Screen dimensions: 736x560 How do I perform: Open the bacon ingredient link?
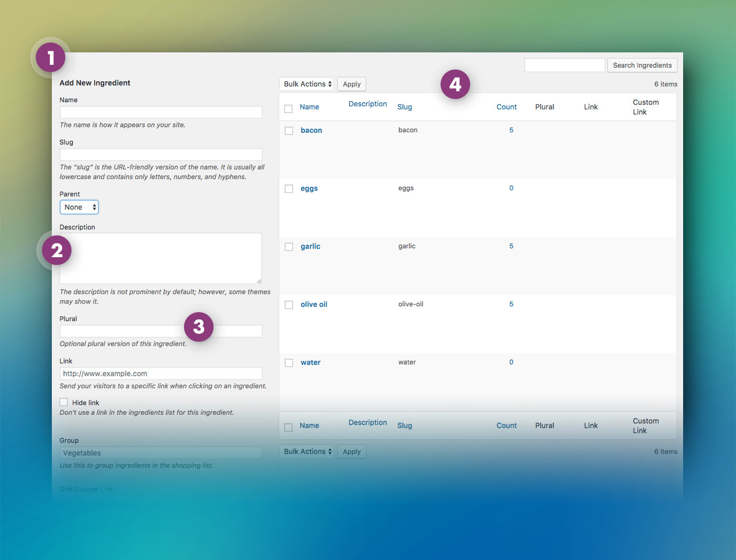[312, 130]
